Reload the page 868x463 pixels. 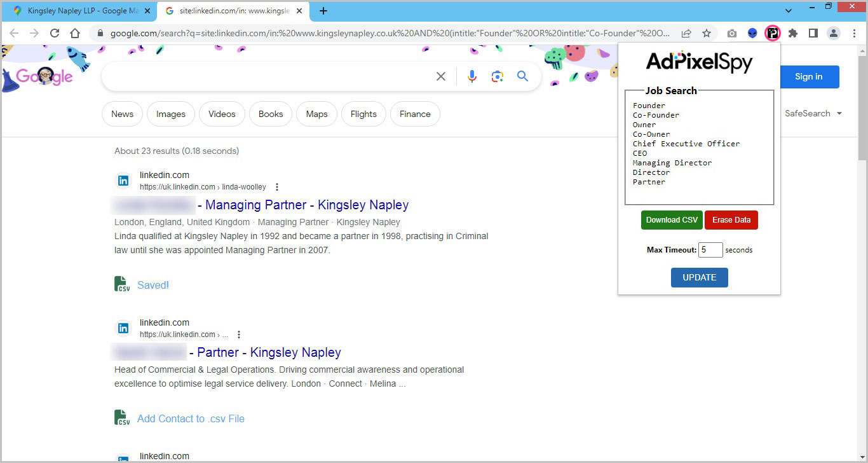(55, 34)
